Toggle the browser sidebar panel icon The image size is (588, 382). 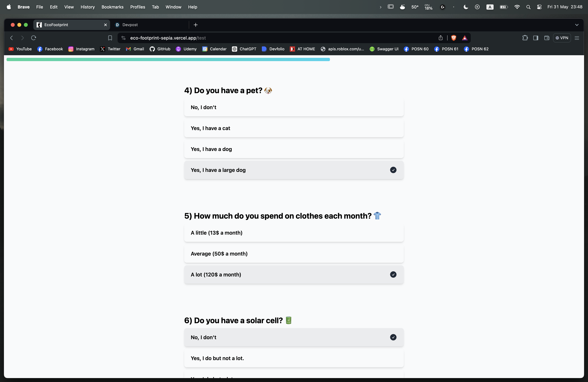coord(536,38)
